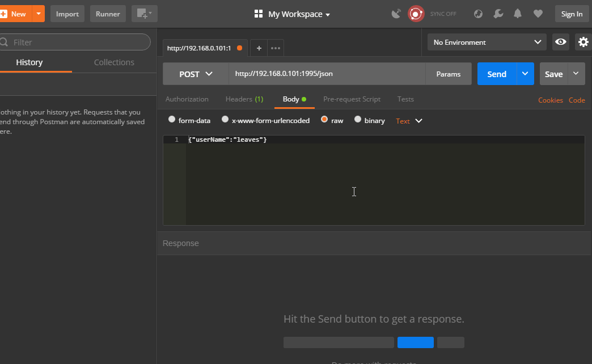
Task: Open the POST method dropdown
Action: tap(196, 74)
